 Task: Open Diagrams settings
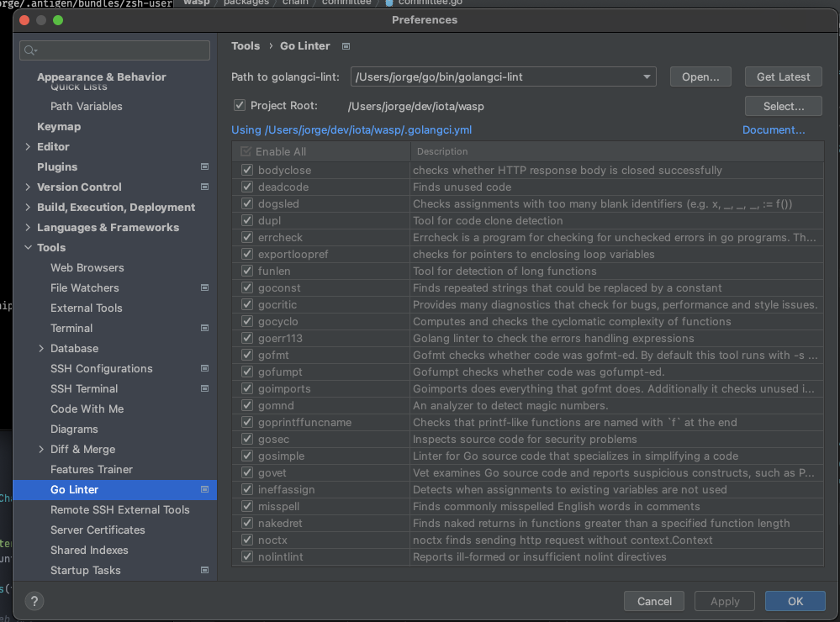coord(75,430)
